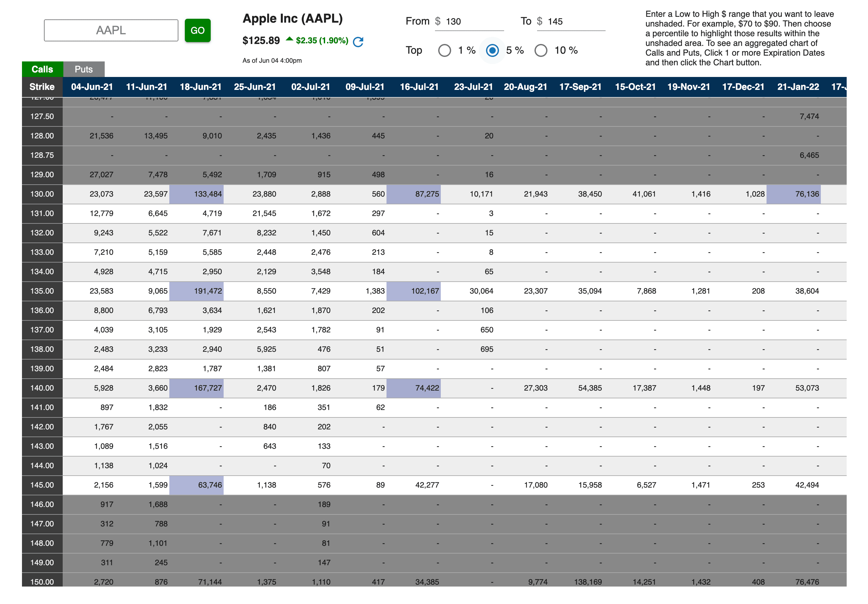Select the 25-Jun-21 expiration date header
Viewport: 868px width, 604px height.
click(255, 87)
